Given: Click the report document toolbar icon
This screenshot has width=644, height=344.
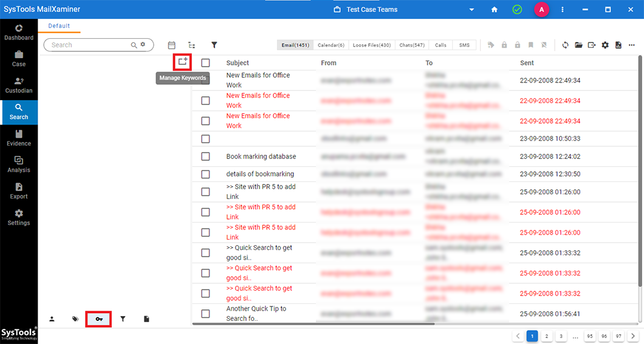Looking at the screenshot, I should (618, 45).
